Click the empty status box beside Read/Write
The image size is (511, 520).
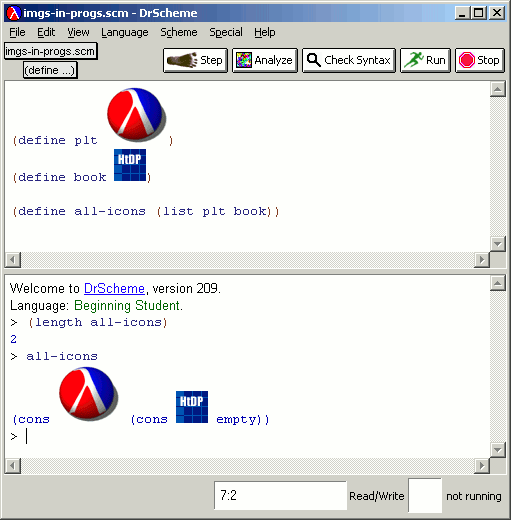[x=425, y=495]
